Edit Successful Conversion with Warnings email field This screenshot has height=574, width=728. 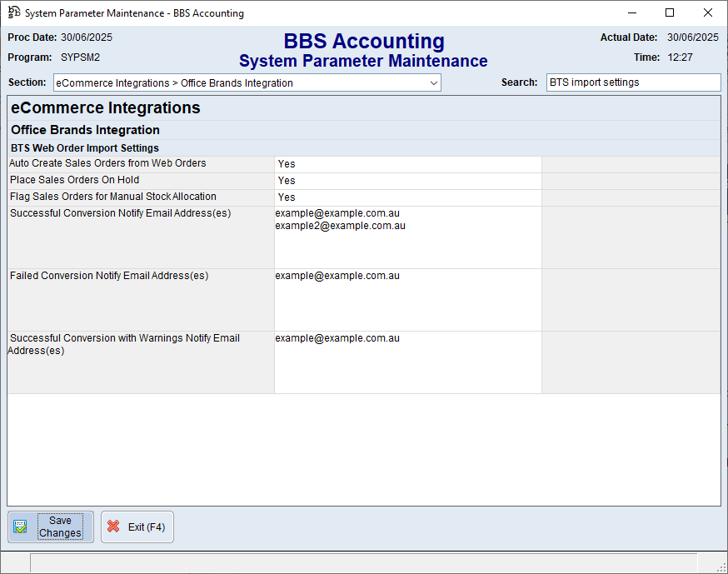407,362
